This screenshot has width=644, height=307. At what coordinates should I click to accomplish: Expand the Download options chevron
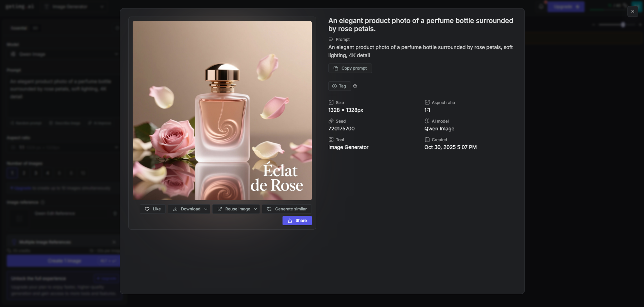coord(206,209)
